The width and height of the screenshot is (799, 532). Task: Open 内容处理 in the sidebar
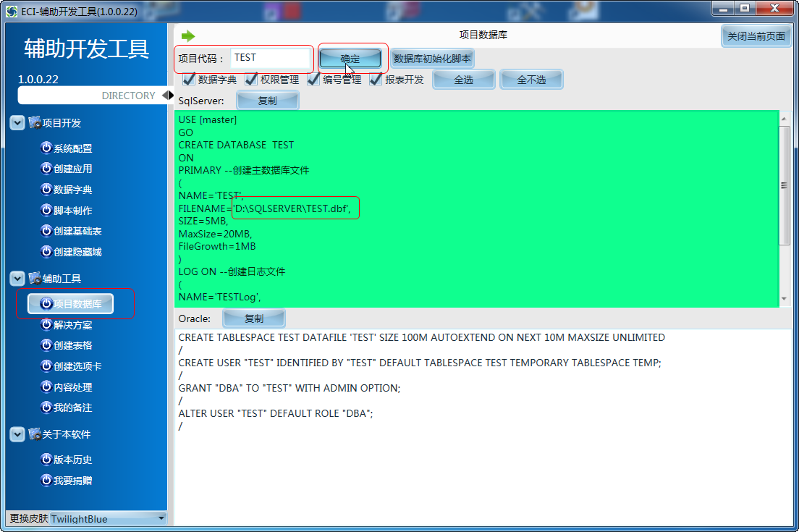pos(72,387)
